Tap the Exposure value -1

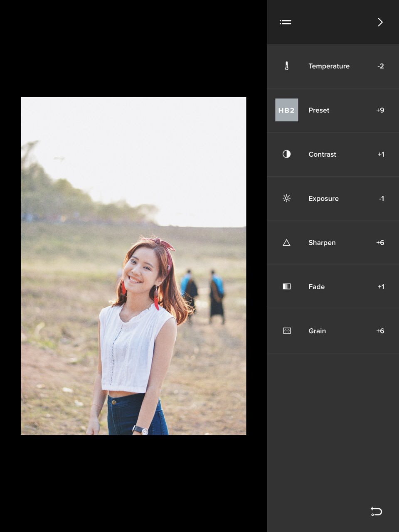(x=381, y=199)
